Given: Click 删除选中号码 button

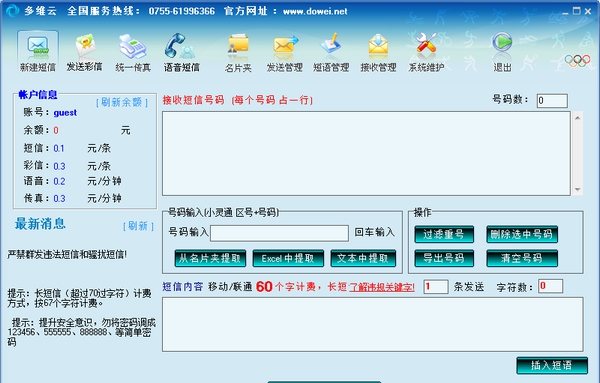Looking at the screenshot, I should [x=522, y=234].
